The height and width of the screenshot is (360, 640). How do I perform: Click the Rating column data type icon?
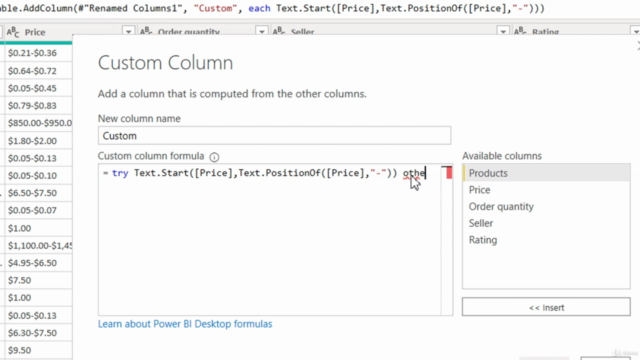pos(520,31)
